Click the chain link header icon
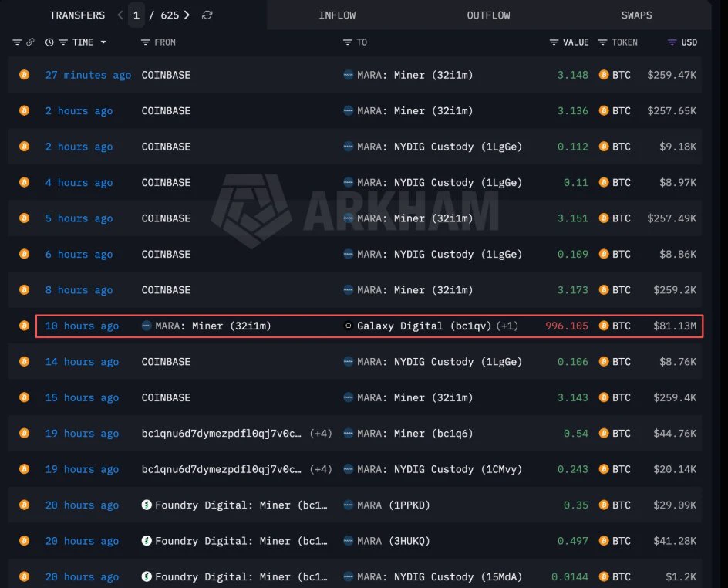 tap(30, 42)
